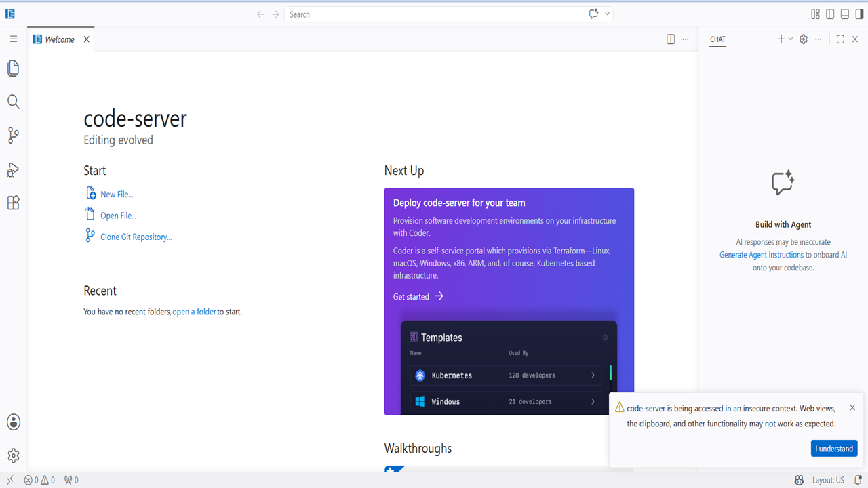Expand the New Chat dropdown arrow
Screen dimensions: 868x488
(x=791, y=39)
